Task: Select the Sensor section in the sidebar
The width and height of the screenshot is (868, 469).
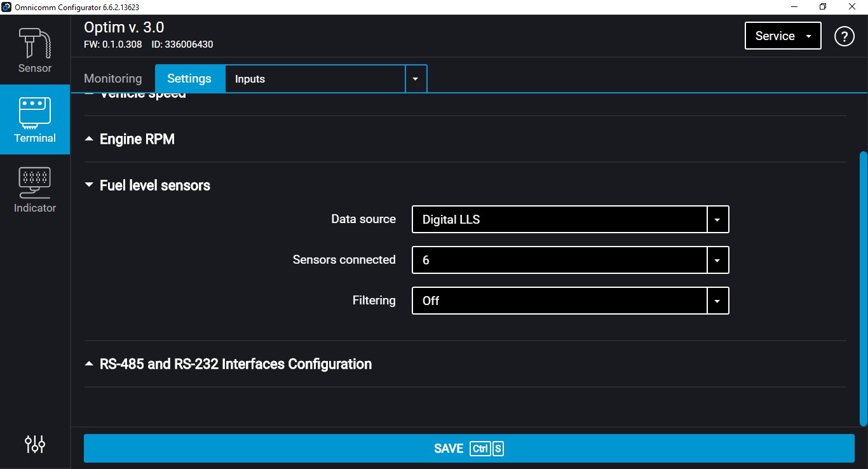Action: click(34, 51)
